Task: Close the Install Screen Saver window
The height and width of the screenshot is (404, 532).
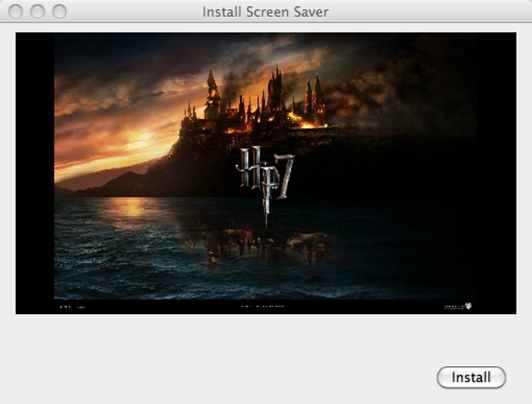Action: (x=16, y=11)
